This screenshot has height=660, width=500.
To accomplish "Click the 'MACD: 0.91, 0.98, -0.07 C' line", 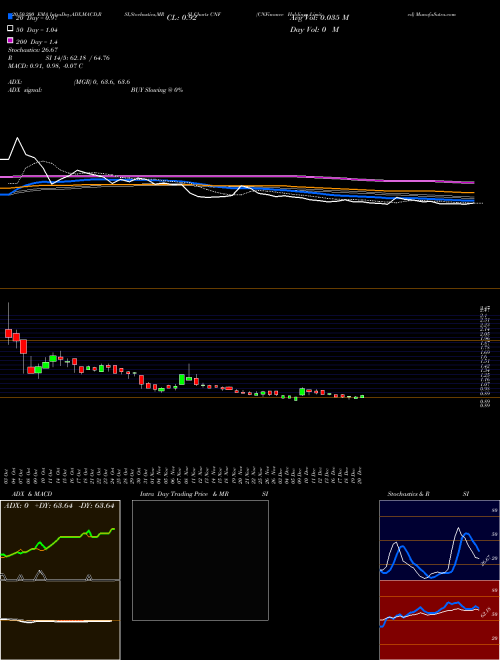I will click(x=45, y=66).
